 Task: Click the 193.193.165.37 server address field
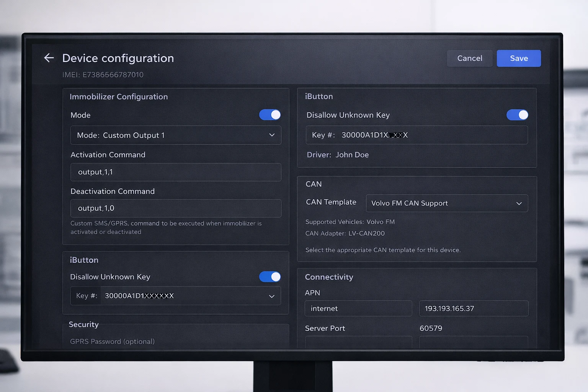point(474,309)
